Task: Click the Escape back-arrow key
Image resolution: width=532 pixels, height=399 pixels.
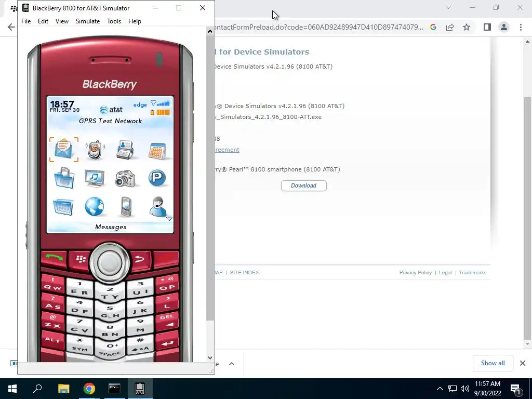Action: (x=139, y=260)
